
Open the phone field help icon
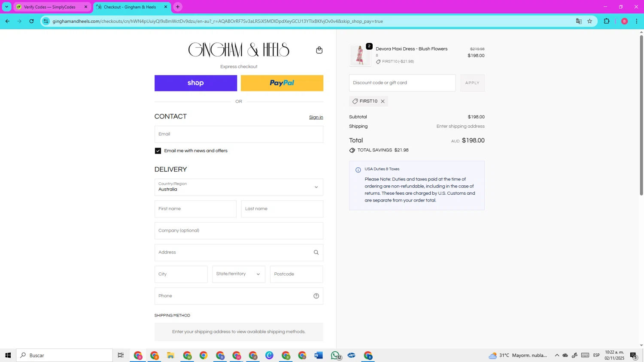point(316,296)
